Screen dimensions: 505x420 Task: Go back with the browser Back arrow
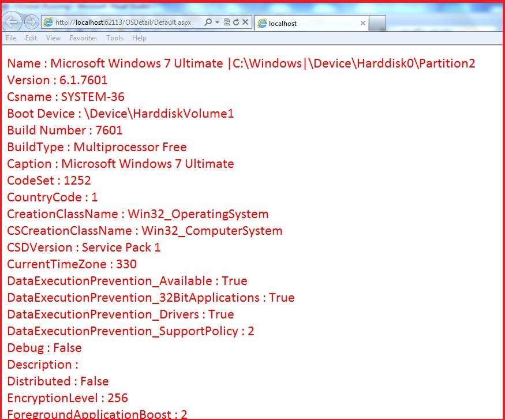coord(12,22)
